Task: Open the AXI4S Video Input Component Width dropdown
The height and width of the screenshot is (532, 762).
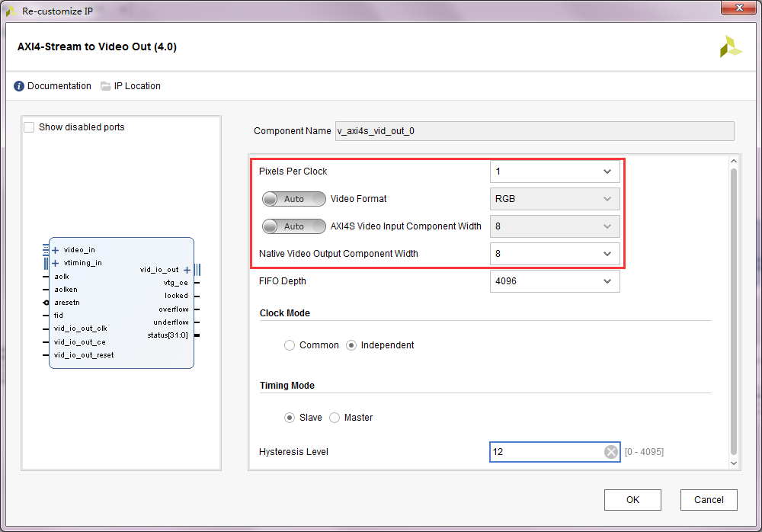Action: coord(555,226)
